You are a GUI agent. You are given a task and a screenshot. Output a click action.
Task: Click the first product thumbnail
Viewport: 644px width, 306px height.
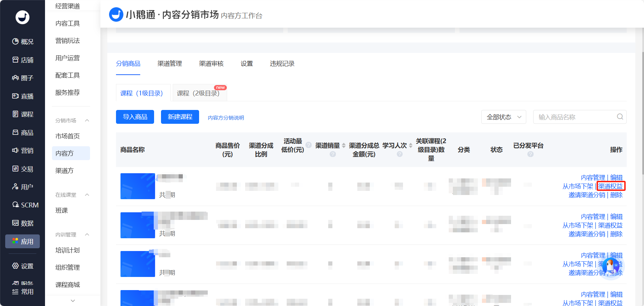tap(138, 186)
